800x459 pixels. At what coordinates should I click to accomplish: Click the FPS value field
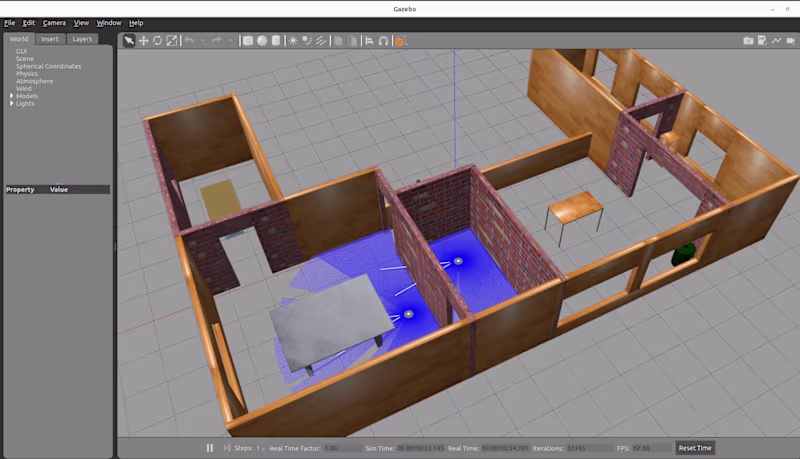[651, 448]
